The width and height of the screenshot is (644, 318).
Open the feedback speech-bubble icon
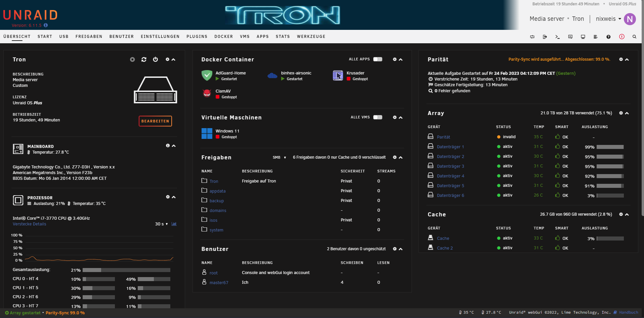[x=570, y=37]
